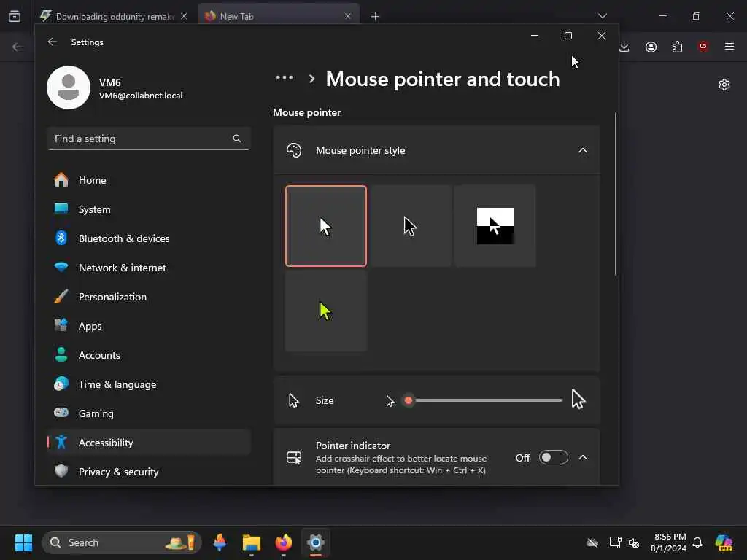The image size is (747, 560).
Task: Open new tab page settings gear
Action: (724, 85)
